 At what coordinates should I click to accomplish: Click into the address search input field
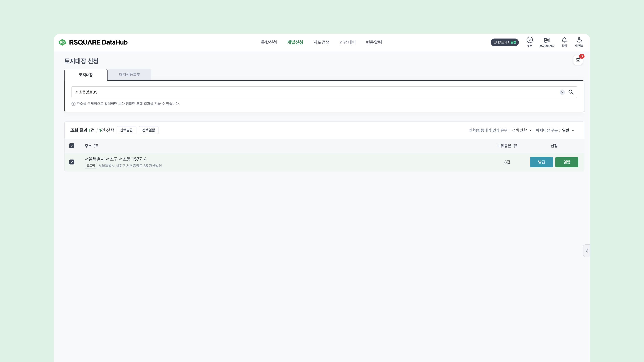300,92
